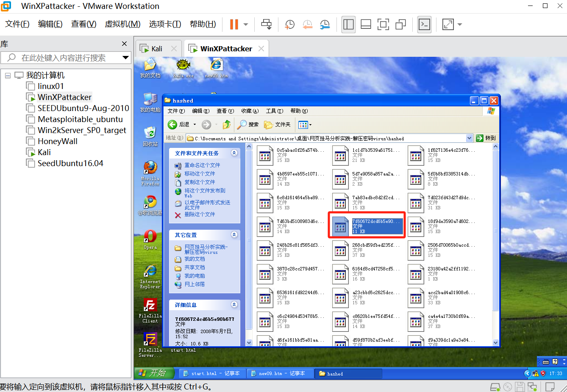The width and height of the screenshot is (567, 392).
Task: Collapse the 文件和文件夹任务 section
Action: [234, 153]
